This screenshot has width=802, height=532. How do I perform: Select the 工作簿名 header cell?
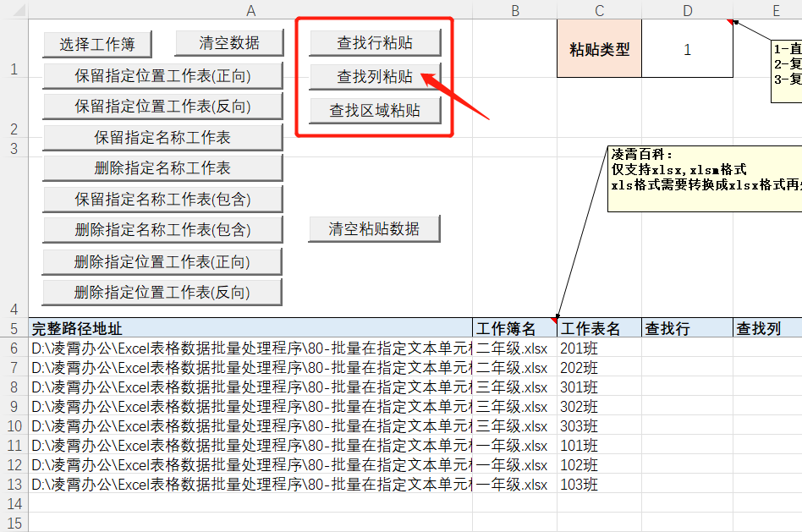514,328
